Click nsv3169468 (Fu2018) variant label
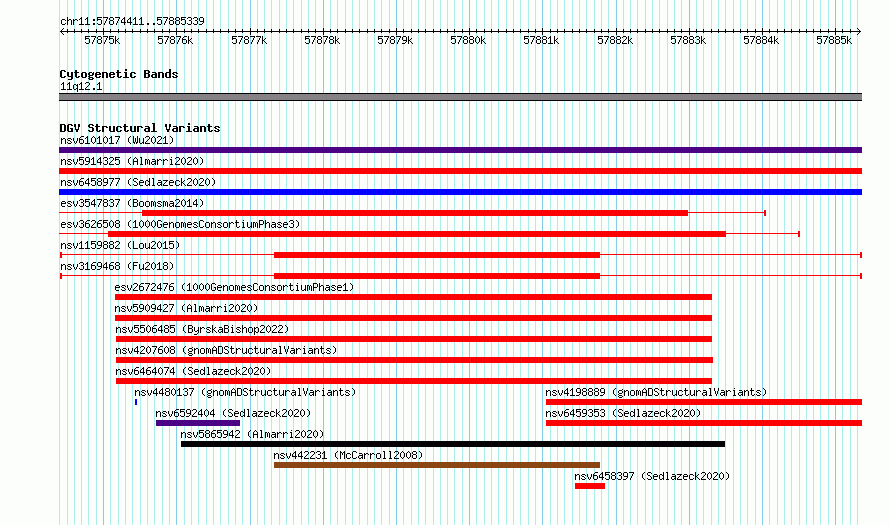The width and height of the screenshot is (890, 525). (x=117, y=266)
